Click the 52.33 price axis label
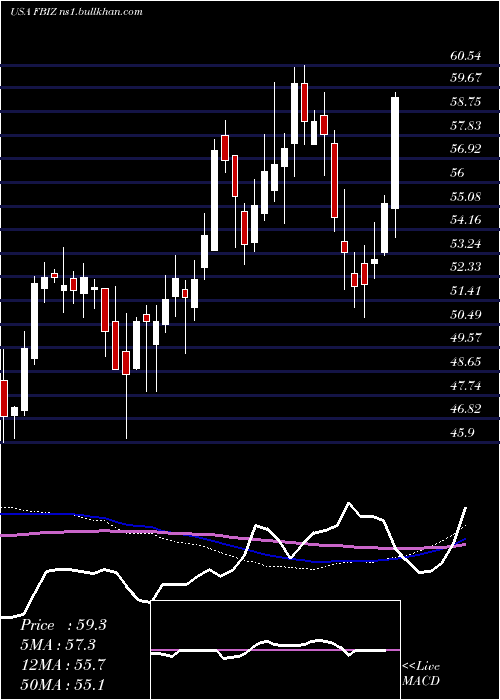 click(x=466, y=267)
